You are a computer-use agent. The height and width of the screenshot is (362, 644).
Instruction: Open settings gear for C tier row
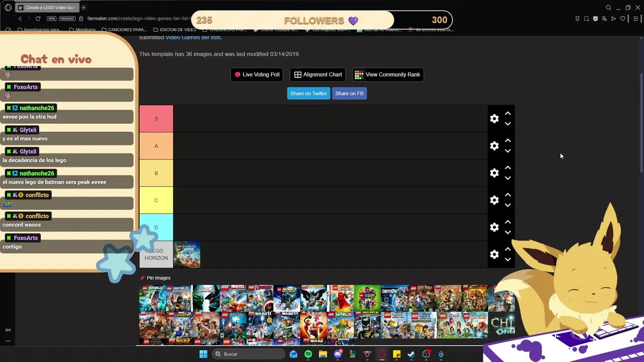pyautogui.click(x=494, y=200)
